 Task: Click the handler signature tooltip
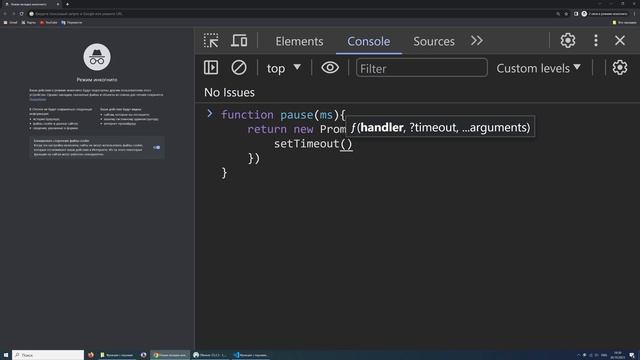440,127
